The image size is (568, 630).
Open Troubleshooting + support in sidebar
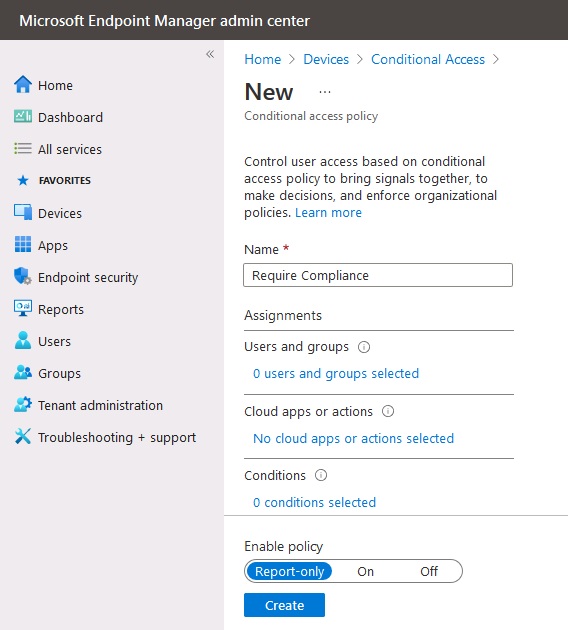(x=117, y=437)
